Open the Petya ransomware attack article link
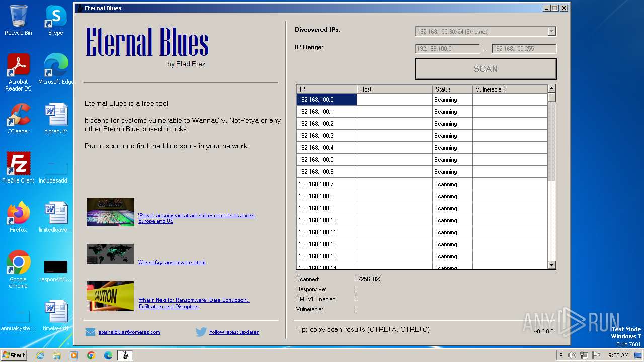The image size is (644, 362). [196, 218]
